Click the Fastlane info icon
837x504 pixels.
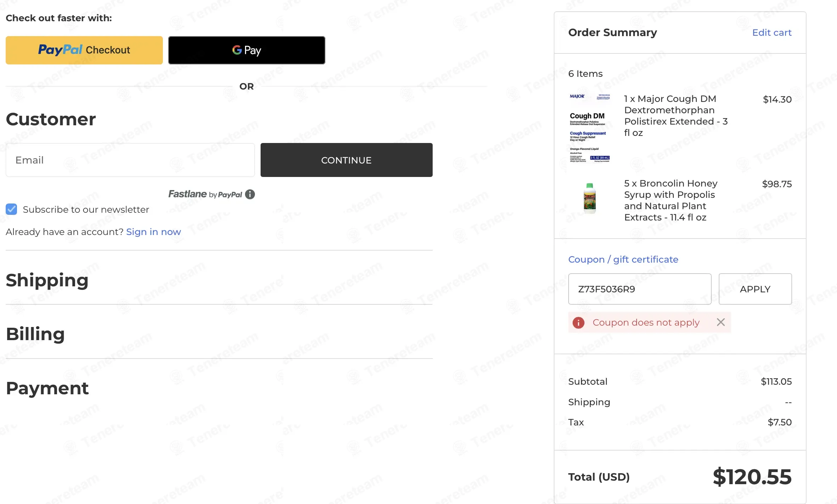click(250, 194)
